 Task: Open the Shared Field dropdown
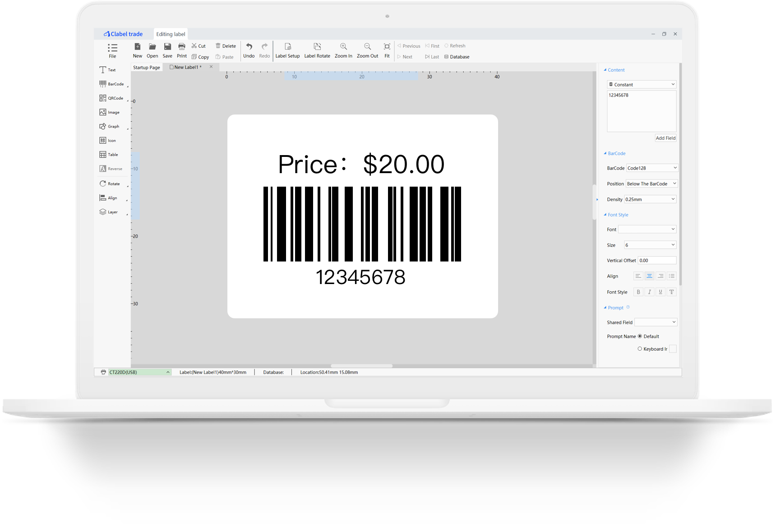point(656,322)
